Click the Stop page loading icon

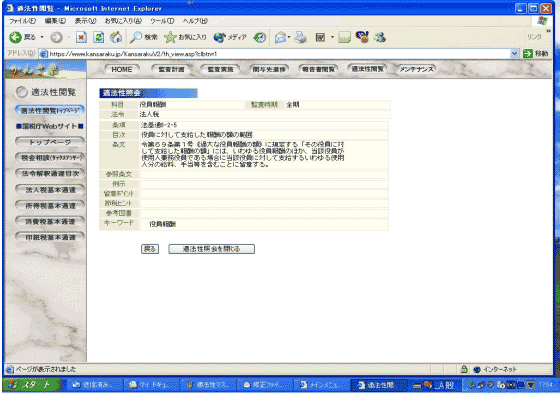(x=81, y=37)
